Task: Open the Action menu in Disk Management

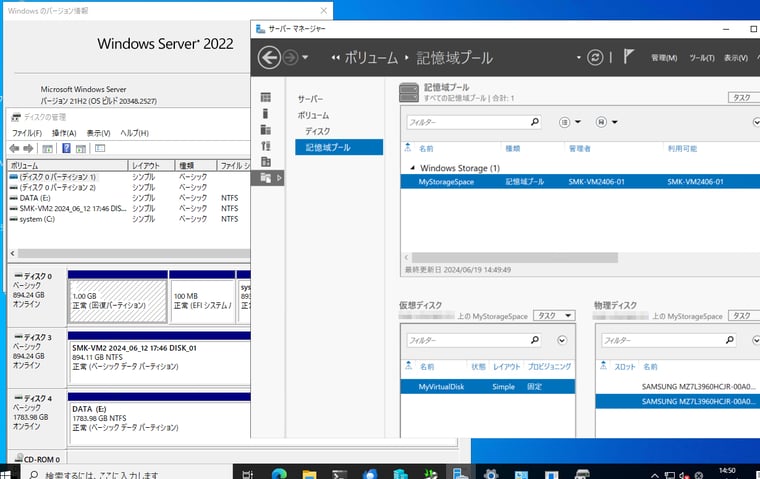Action: [x=64, y=133]
